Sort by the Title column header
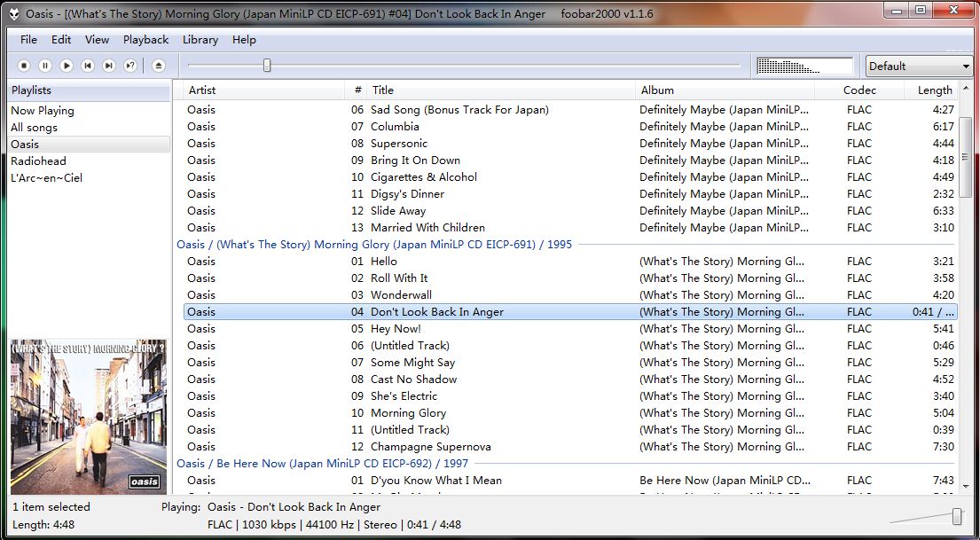The width and height of the screenshot is (980, 540). (x=501, y=90)
